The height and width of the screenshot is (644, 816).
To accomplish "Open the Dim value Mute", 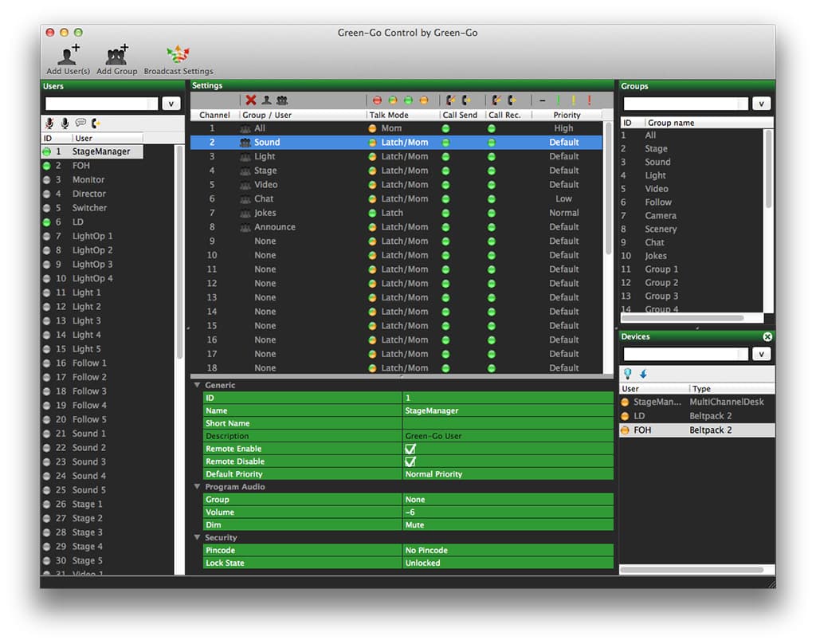I will 508,524.
